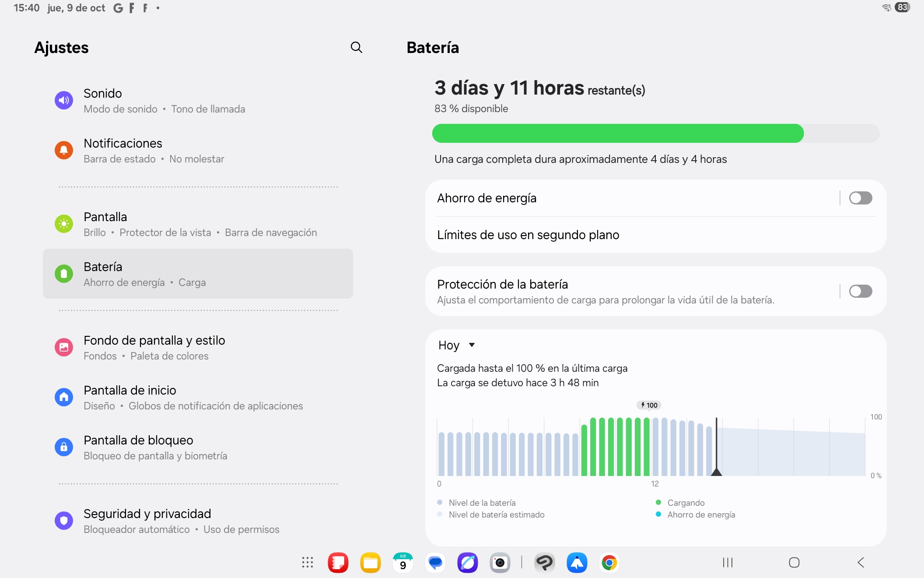
Task: Tap the pink Fondo de pantalla icon
Action: (x=64, y=347)
